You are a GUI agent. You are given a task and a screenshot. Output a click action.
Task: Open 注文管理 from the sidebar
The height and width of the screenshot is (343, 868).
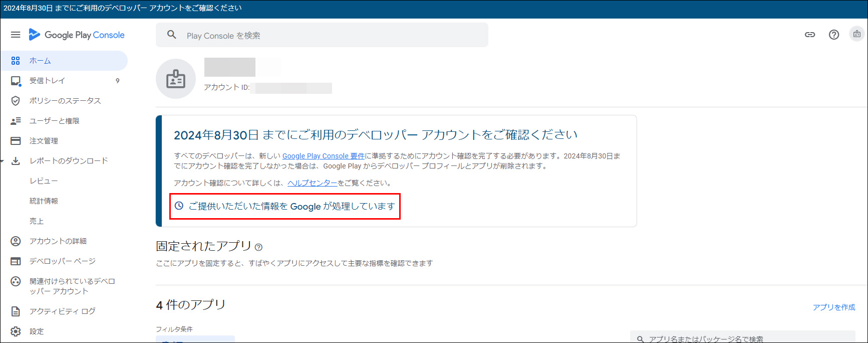[x=44, y=141]
